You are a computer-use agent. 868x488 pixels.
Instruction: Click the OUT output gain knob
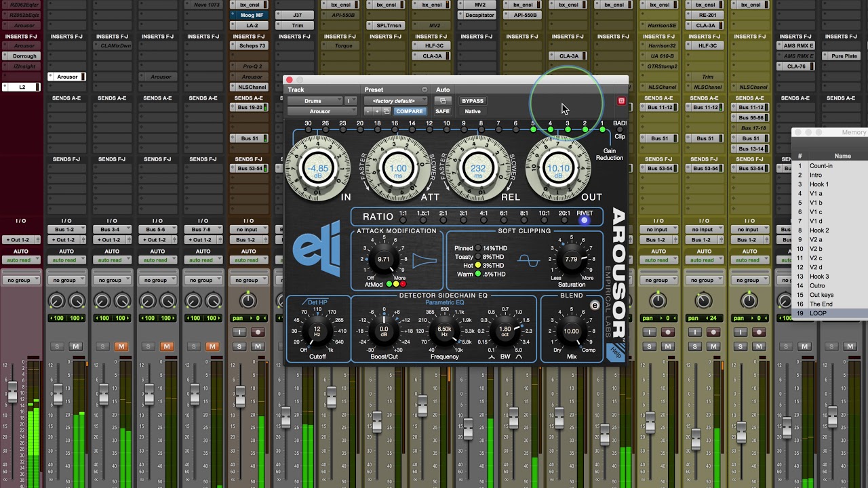click(x=558, y=168)
